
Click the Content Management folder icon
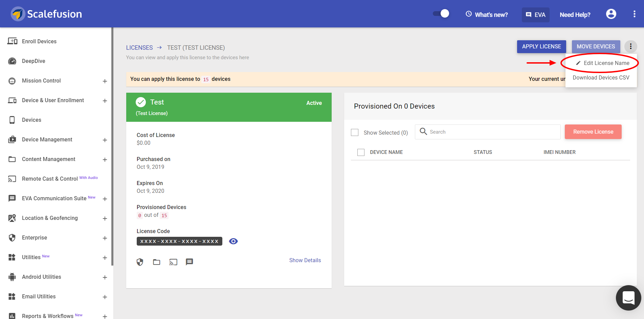pyautogui.click(x=12, y=159)
